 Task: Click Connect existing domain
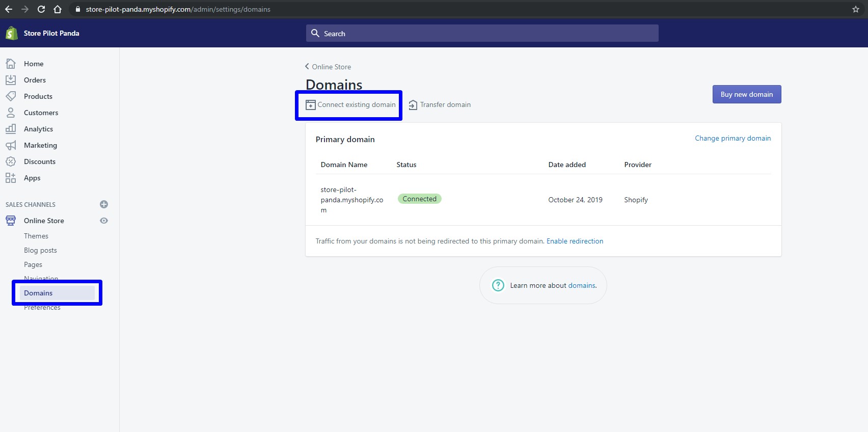coord(350,105)
